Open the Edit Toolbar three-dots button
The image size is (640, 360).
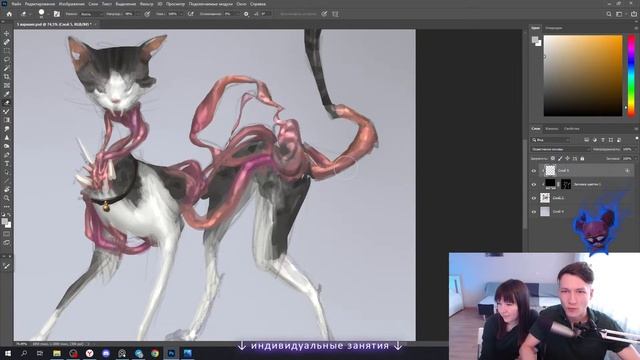pyautogui.click(x=7, y=207)
